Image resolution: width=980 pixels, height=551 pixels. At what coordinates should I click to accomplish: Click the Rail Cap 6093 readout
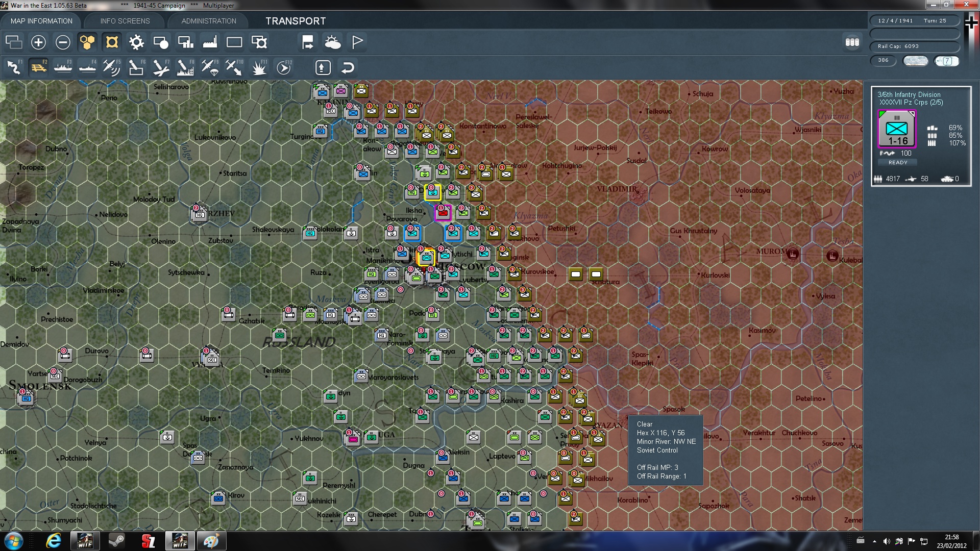tap(914, 46)
